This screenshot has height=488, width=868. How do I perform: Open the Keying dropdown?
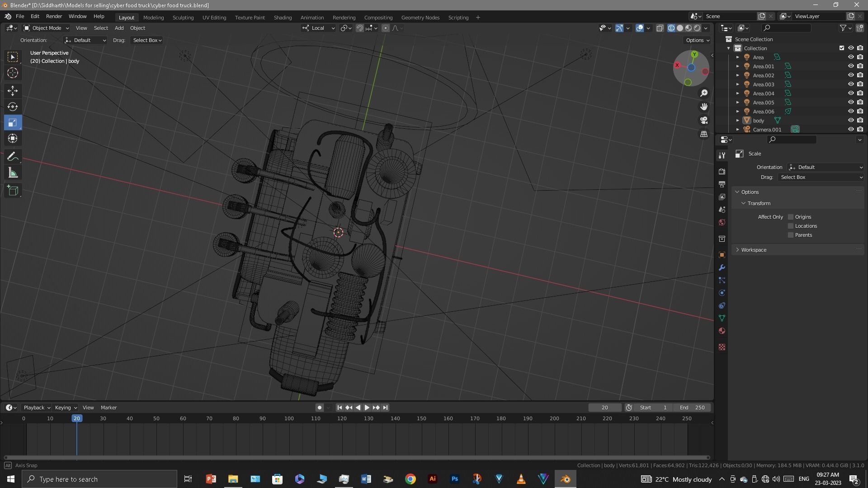click(x=66, y=408)
